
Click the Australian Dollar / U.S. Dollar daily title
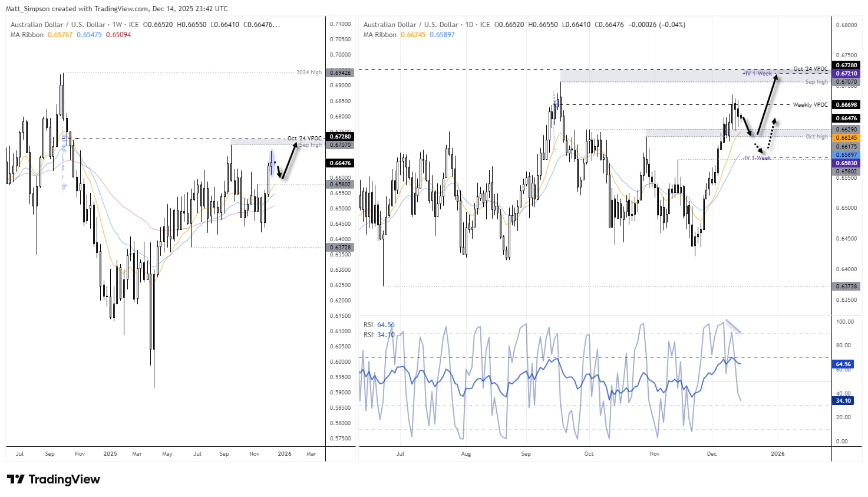pyautogui.click(x=410, y=25)
